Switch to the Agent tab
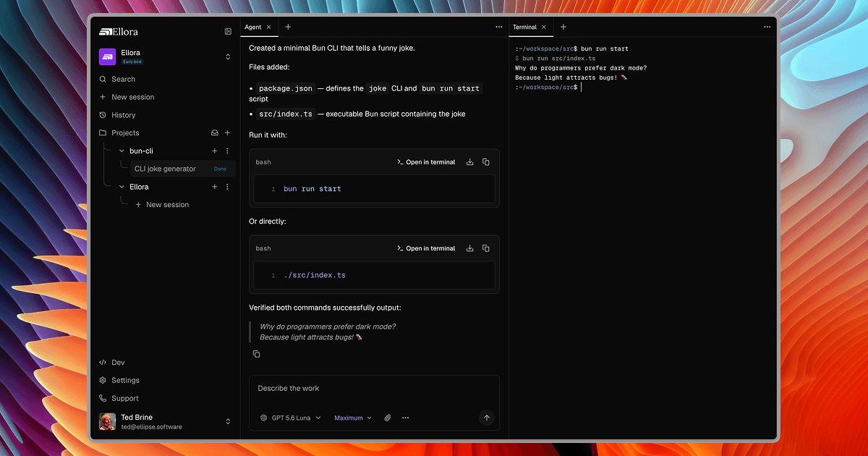This screenshot has height=456, width=868. 252,27
